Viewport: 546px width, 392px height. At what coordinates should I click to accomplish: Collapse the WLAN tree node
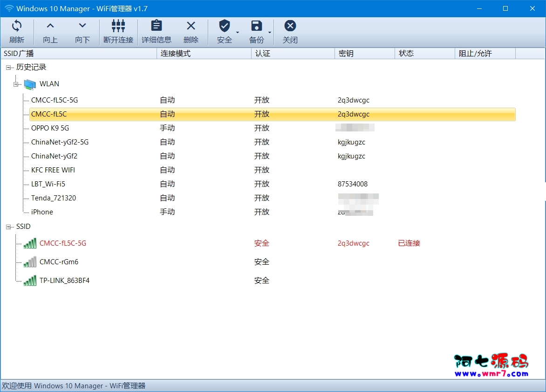(16, 84)
